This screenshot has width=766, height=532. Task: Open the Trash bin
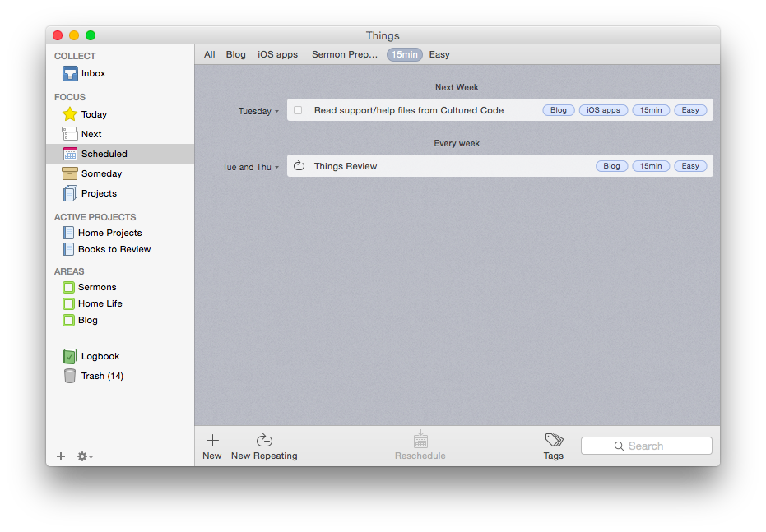71,376
